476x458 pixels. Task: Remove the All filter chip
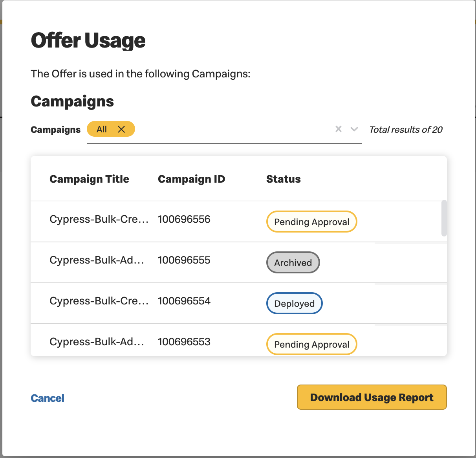pos(121,129)
